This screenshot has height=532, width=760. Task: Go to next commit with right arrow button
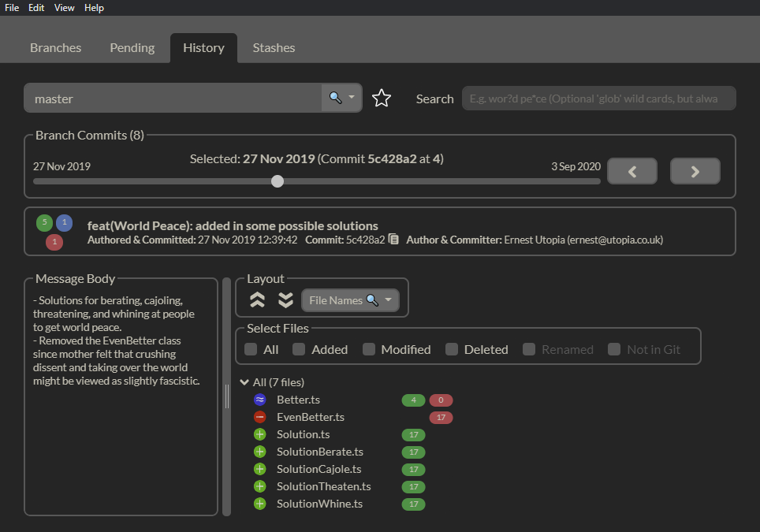click(x=695, y=171)
